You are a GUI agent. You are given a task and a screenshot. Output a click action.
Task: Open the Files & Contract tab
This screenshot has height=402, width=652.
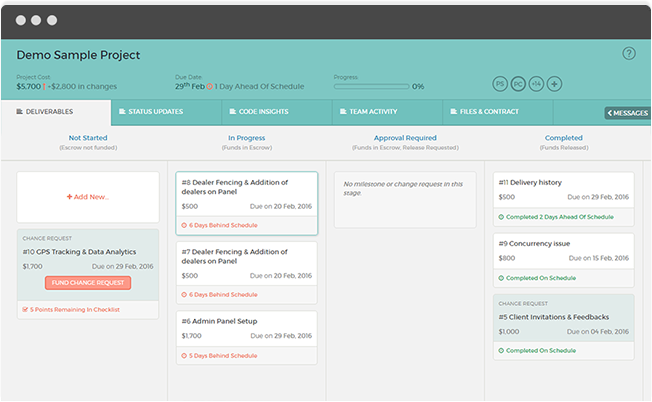tap(498, 112)
